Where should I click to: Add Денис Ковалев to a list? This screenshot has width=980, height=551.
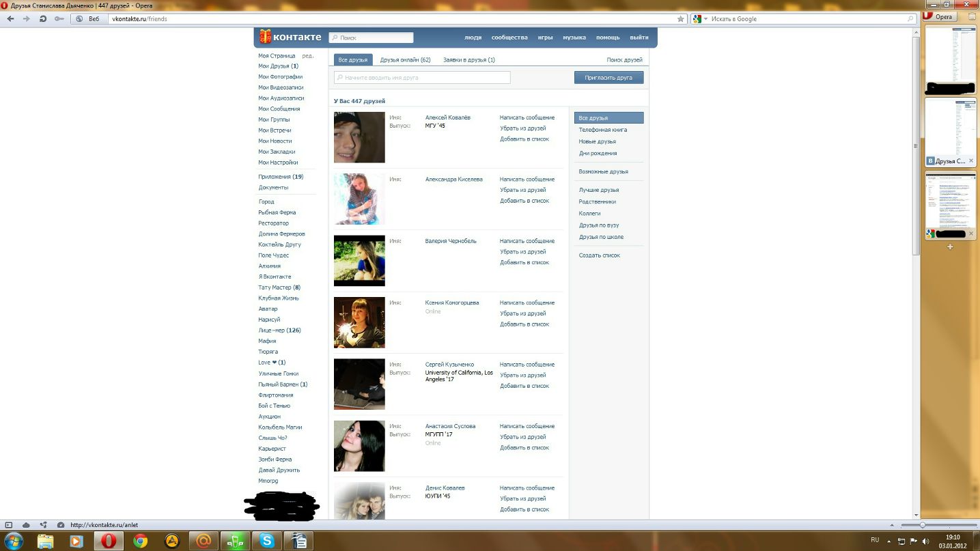524,509
